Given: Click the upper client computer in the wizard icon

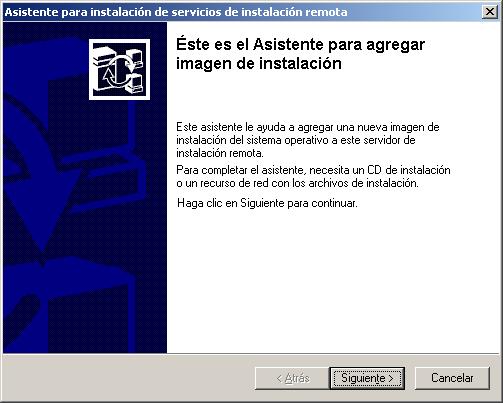Looking at the screenshot, I should tap(136, 57).
